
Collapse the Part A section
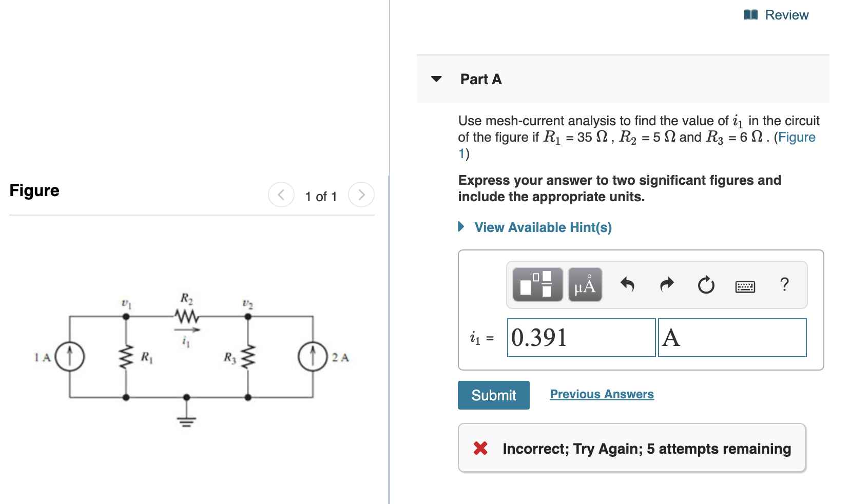tap(436, 79)
